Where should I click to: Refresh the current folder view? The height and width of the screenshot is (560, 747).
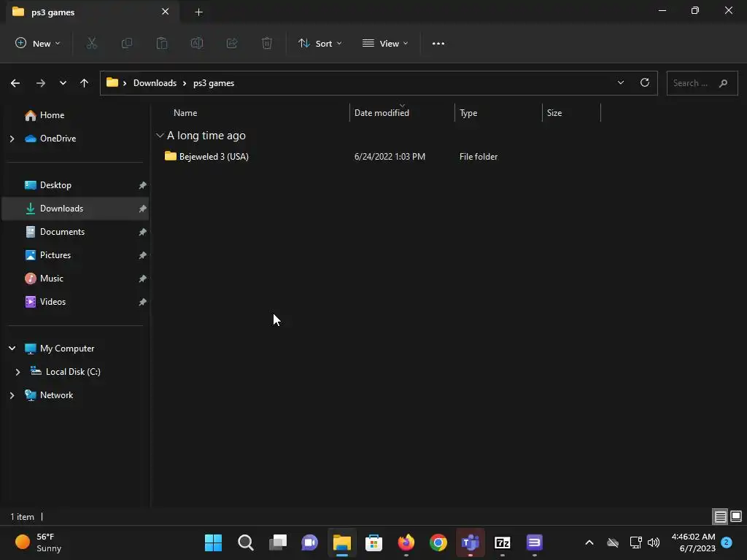(645, 83)
